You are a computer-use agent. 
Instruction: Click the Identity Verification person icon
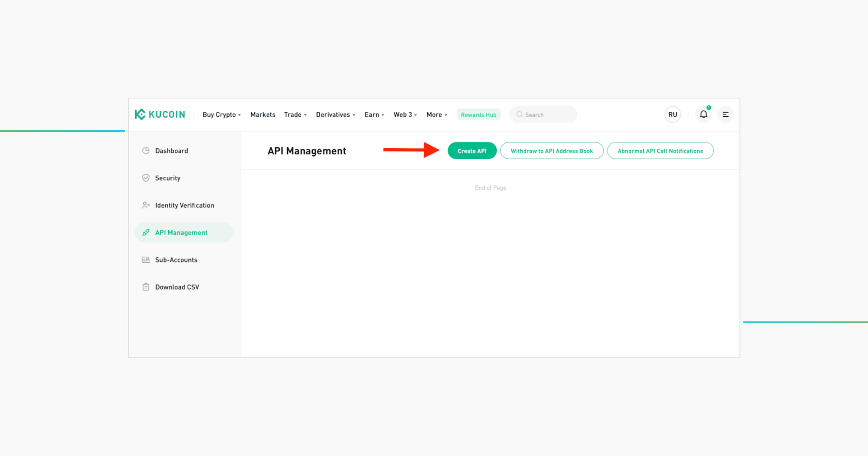point(146,205)
